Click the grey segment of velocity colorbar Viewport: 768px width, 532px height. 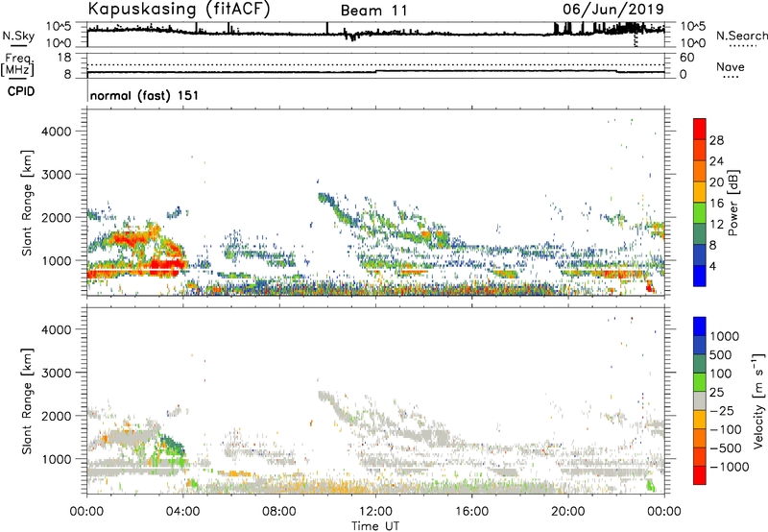click(x=700, y=401)
